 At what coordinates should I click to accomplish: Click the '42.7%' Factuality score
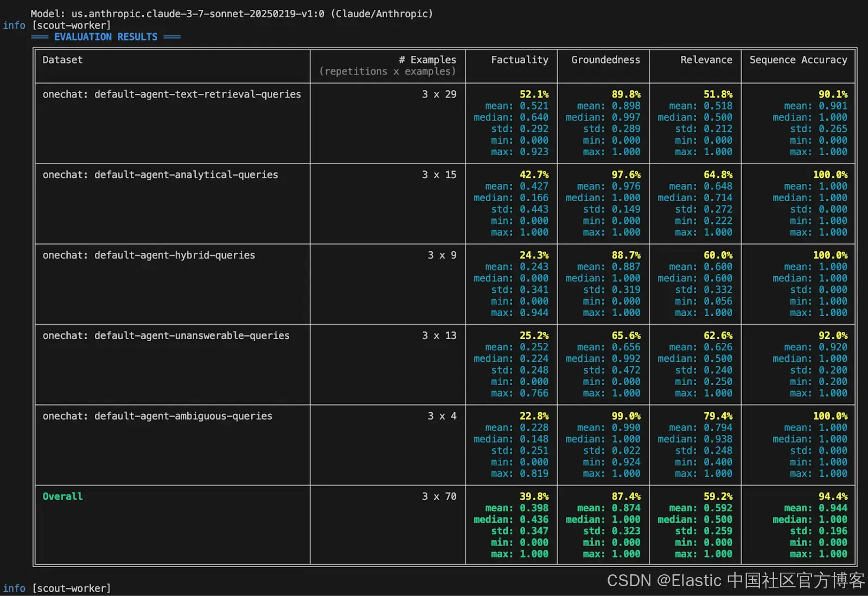click(534, 175)
